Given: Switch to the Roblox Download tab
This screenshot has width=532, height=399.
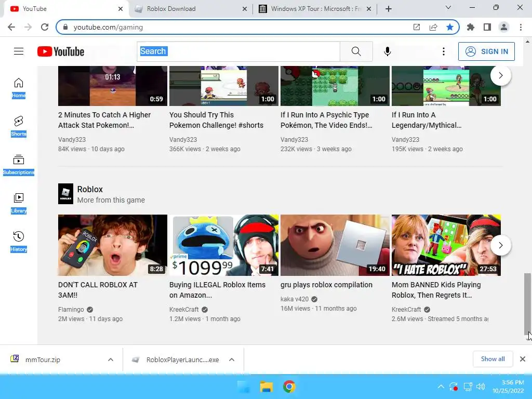Looking at the screenshot, I should point(190,9).
